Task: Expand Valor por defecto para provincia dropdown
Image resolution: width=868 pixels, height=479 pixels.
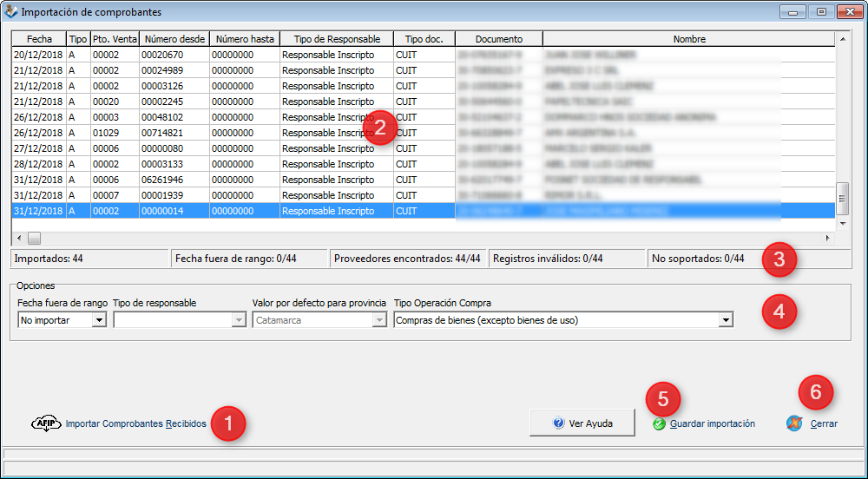Action: pyautogui.click(x=378, y=320)
